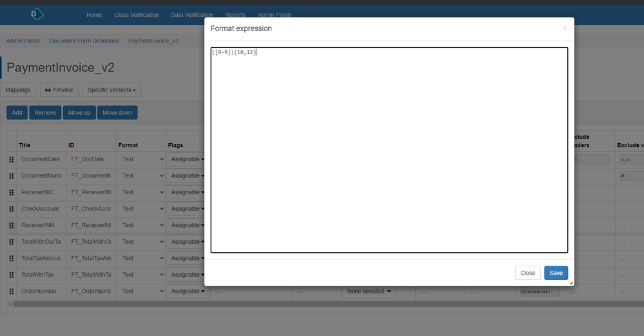Go to Document Form Definitions breadcrumb
The height and width of the screenshot is (336, 644).
click(84, 41)
